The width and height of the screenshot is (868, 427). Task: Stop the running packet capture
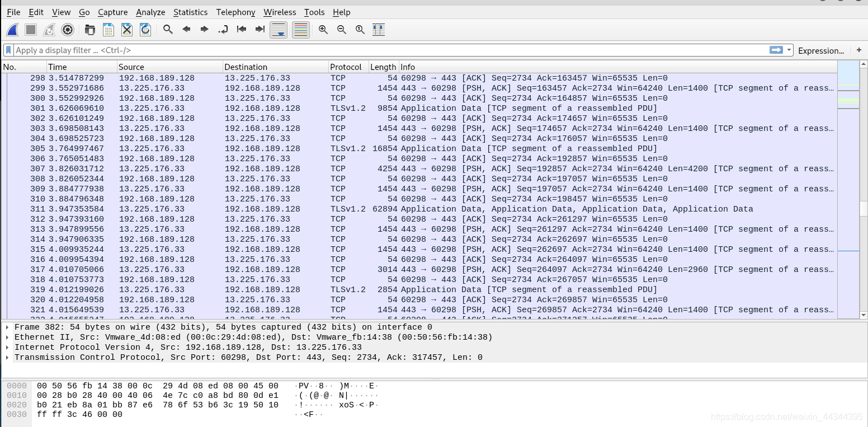pos(31,30)
